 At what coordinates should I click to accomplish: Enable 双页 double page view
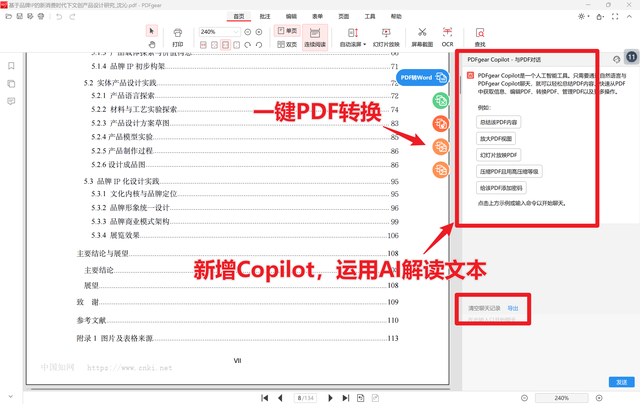(287, 44)
